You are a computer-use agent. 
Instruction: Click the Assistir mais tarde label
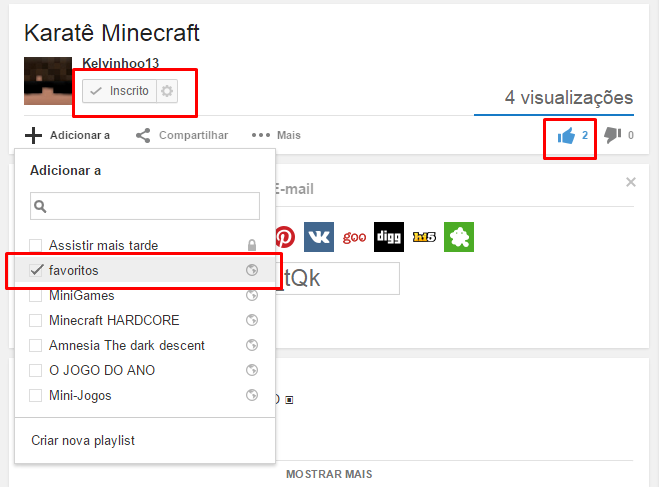click(x=103, y=245)
